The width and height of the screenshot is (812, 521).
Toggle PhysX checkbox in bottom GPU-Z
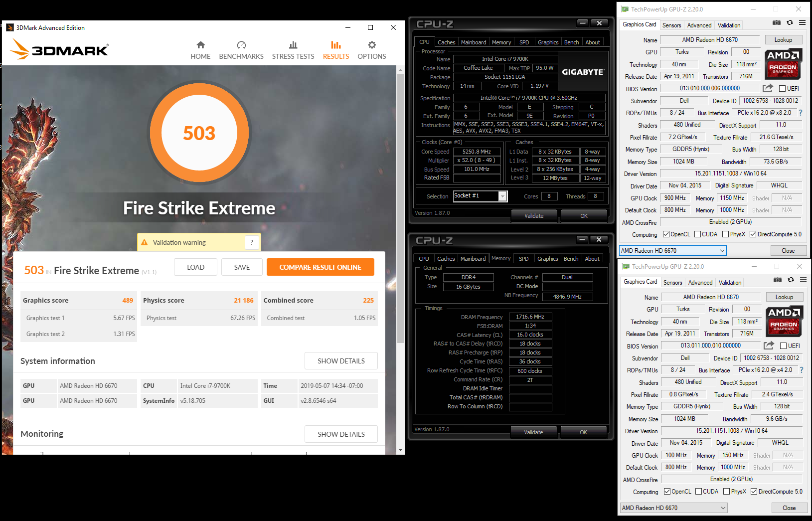pos(727,492)
